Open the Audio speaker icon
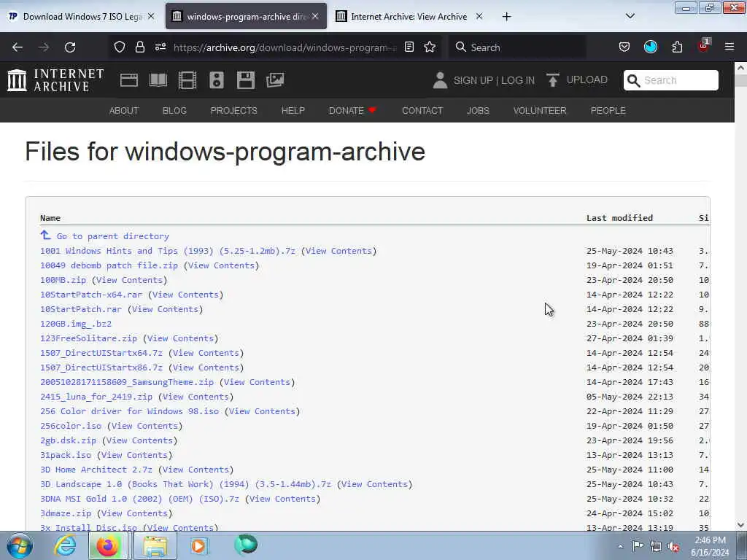The width and height of the screenshot is (747, 560). pyautogui.click(x=216, y=80)
